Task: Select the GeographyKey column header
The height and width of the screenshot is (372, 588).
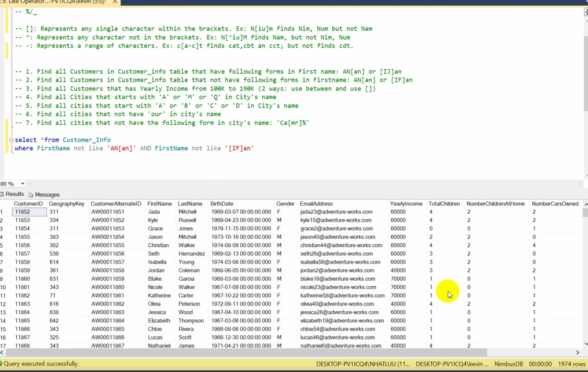Action: point(66,204)
